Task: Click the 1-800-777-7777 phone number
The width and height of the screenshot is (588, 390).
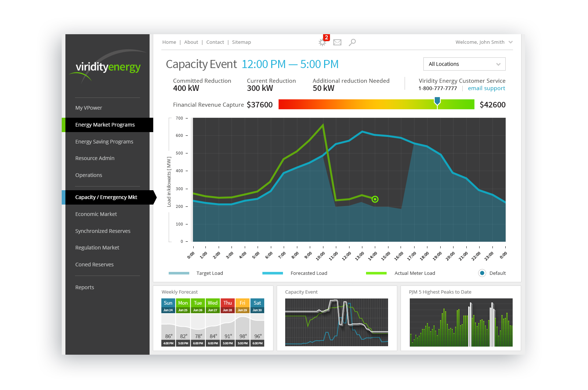Action: pos(438,88)
